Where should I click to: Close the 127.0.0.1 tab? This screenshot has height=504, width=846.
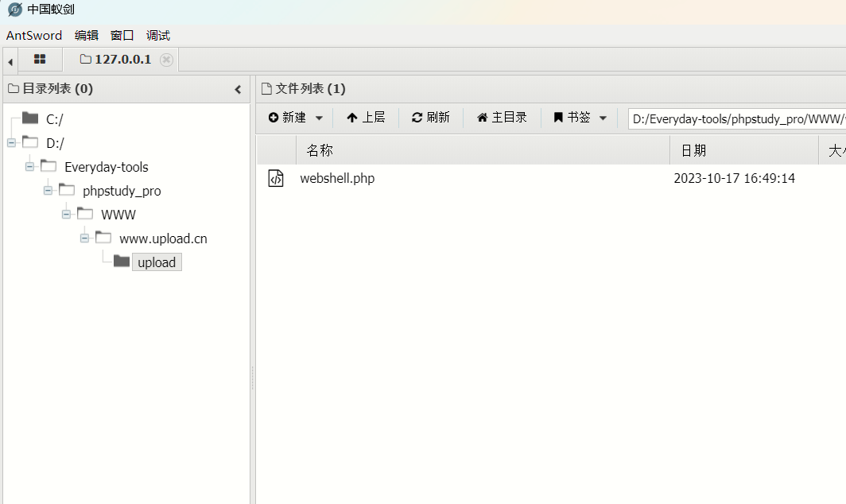(166, 60)
